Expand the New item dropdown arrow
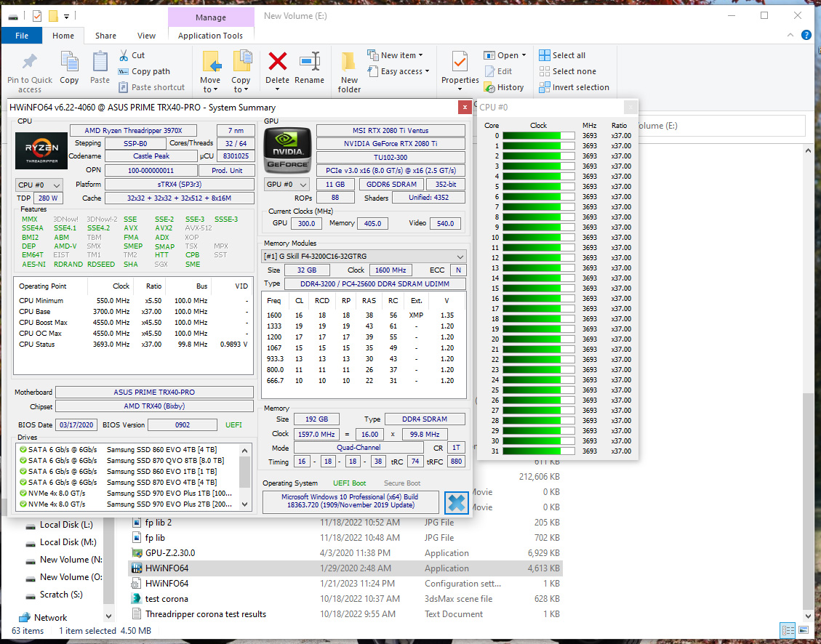The height and width of the screenshot is (644, 821). (x=419, y=55)
